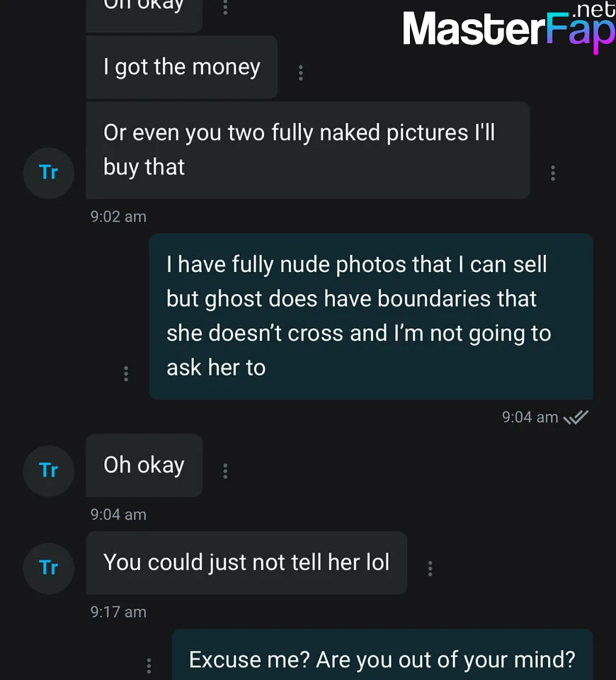Open message options next to "I have fully nude photos"
This screenshot has height=680, width=616.
(126, 373)
